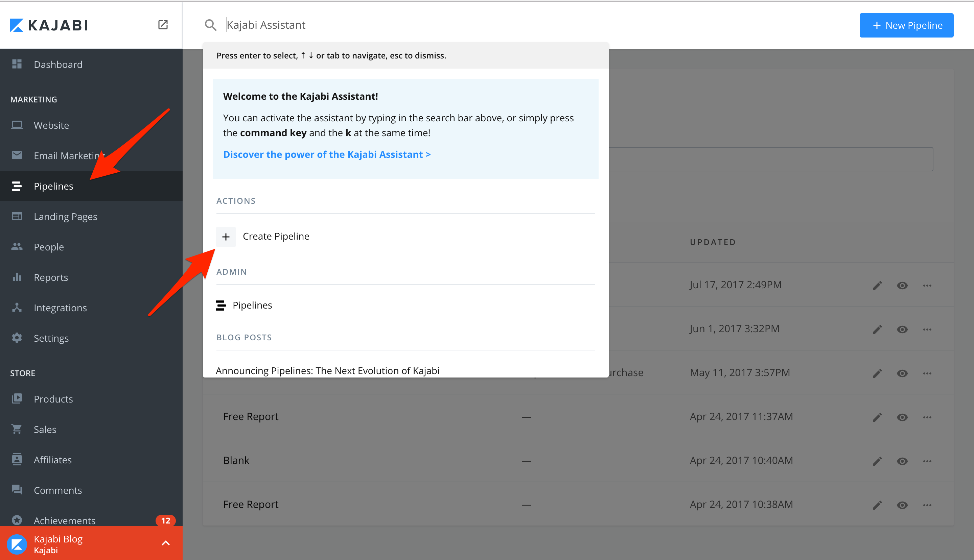Click the Reports bar chart icon
This screenshot has height=560, width=974.
click(17, 277)
